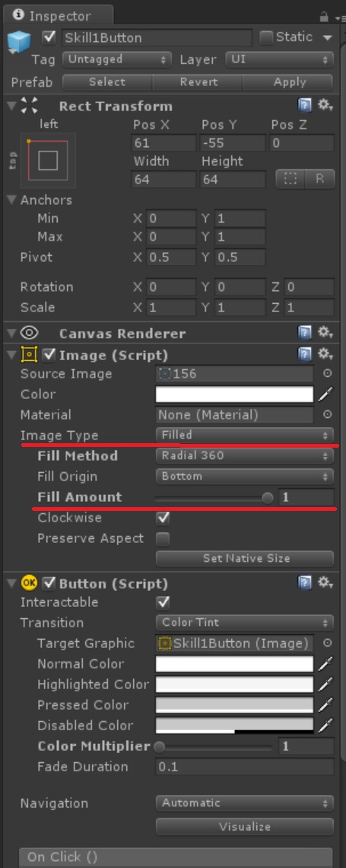Click the eyedropper next to Image Color
The height and width of the screenshot is (868, 346).
tap(327, 394)
